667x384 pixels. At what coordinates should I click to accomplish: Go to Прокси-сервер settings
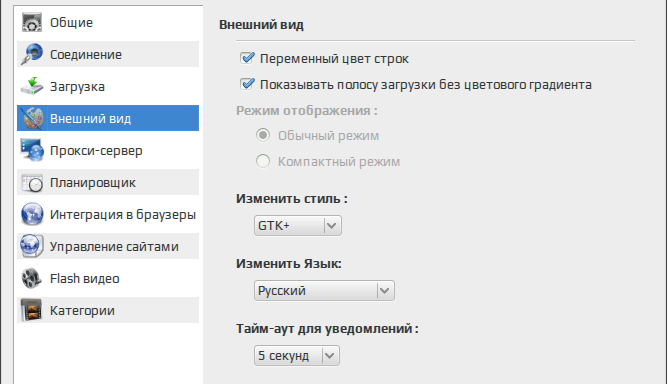coord(108,150)
